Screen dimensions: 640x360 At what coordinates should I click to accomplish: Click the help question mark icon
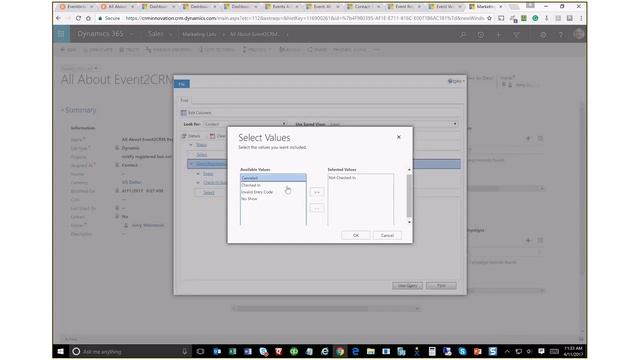(561, 35)
